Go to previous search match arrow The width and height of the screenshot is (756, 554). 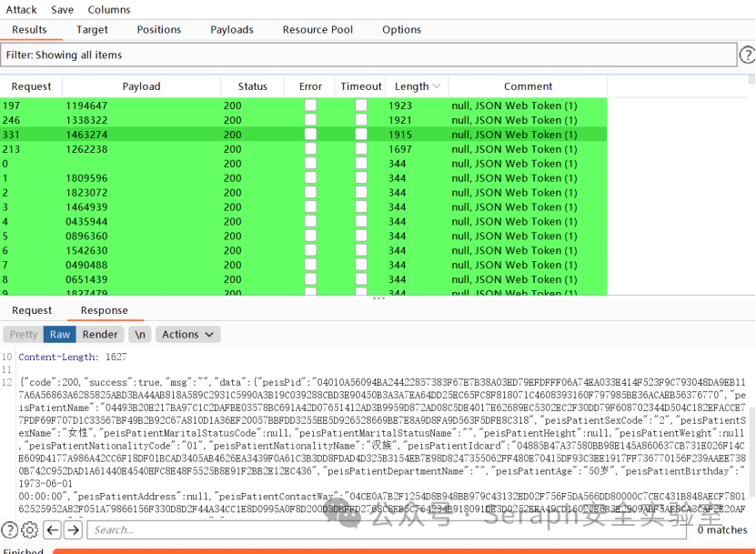53,529
